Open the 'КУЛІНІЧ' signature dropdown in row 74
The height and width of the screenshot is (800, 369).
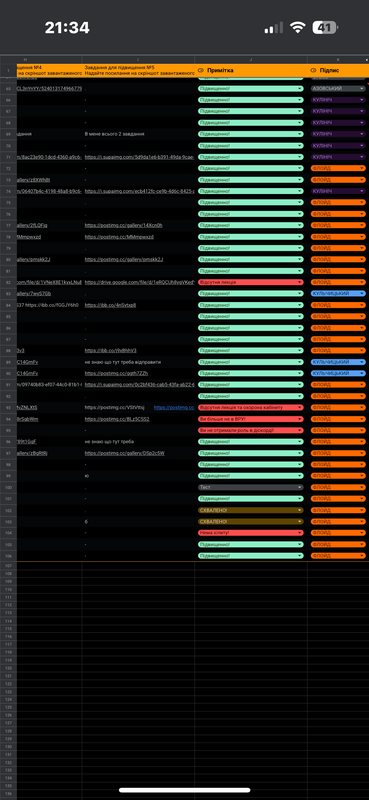(338, 191)
